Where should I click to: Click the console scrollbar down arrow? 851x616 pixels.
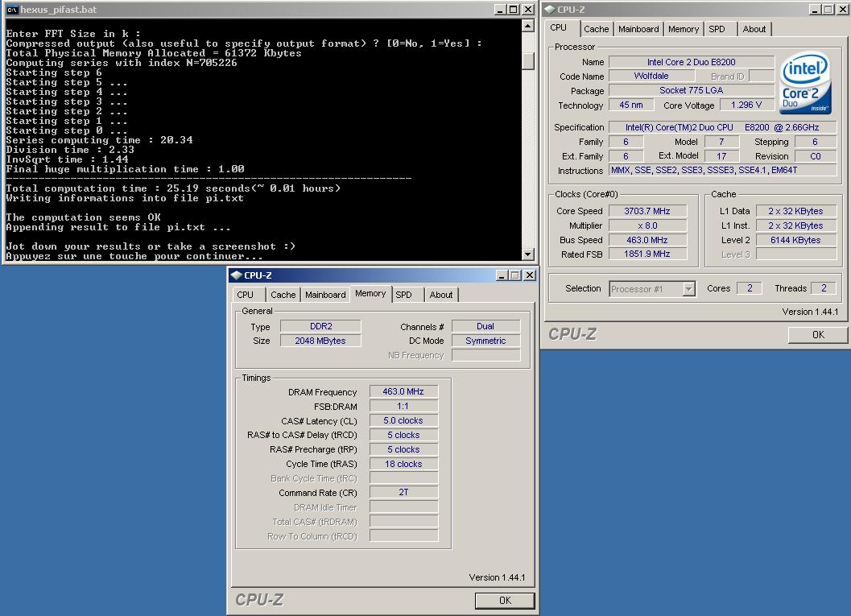click(x=527, y=254)
